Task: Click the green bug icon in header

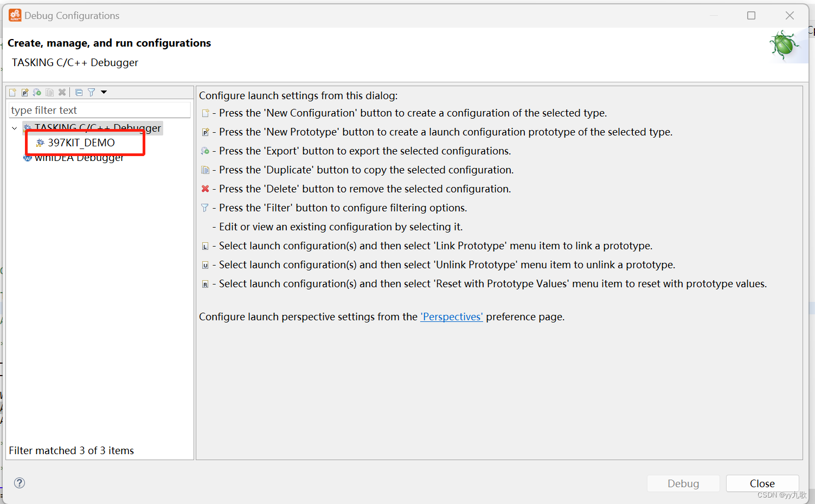Action: (784, 45)
